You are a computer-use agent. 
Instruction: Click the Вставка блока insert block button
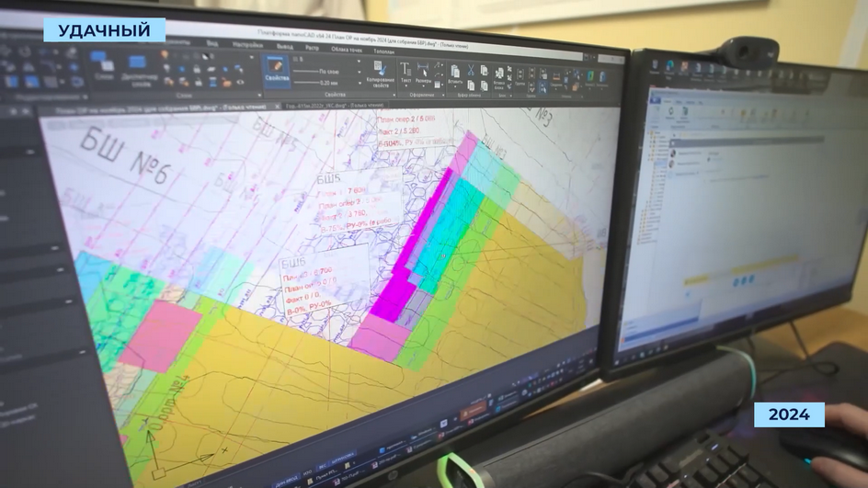click(x=498, y=78)
